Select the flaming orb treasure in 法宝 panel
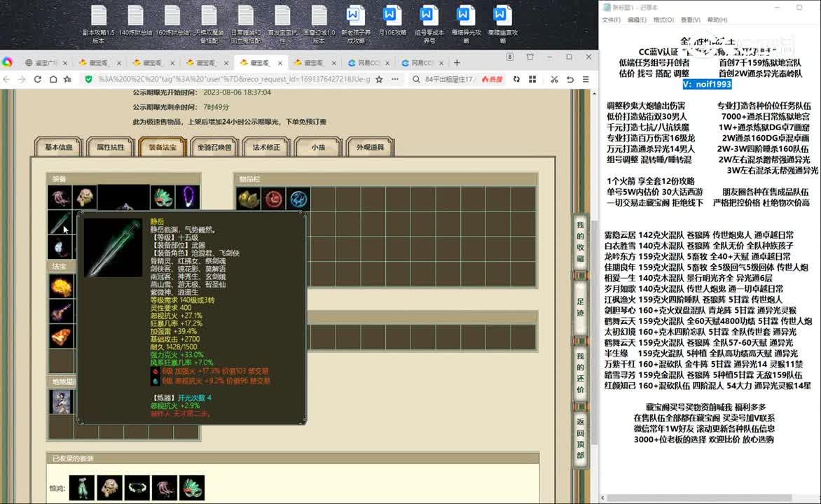 pyautogui.click(x=61, y=286)
